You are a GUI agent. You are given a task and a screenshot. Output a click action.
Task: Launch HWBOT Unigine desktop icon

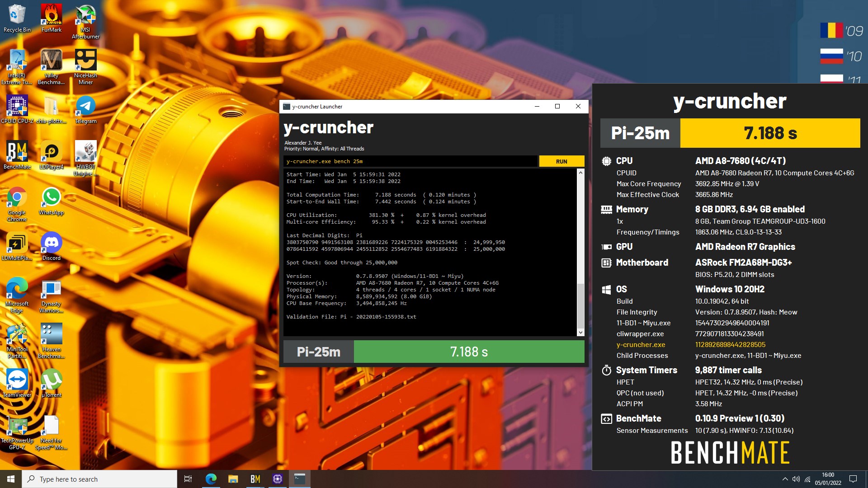(x=85, y=158)
